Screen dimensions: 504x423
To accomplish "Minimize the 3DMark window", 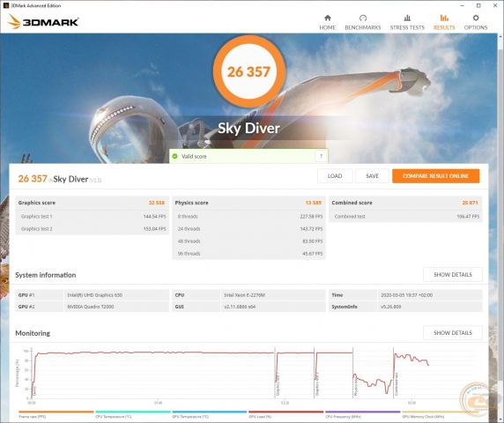I will [x=462, y=5].
